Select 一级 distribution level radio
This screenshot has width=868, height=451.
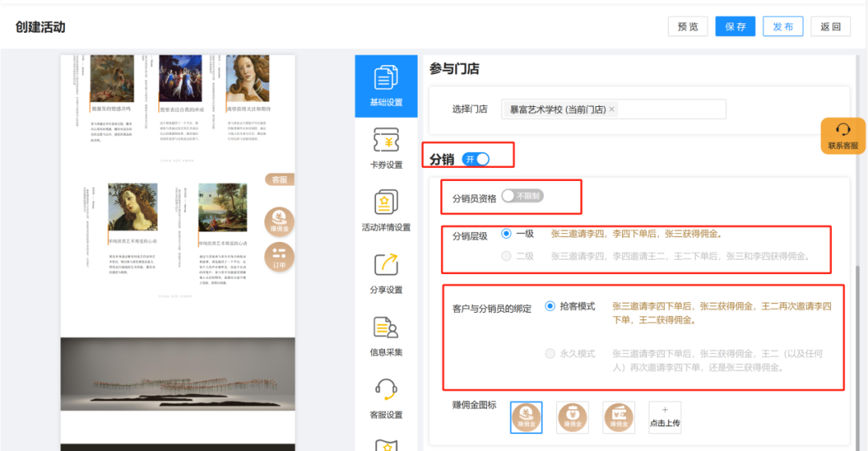click(506, 234)
